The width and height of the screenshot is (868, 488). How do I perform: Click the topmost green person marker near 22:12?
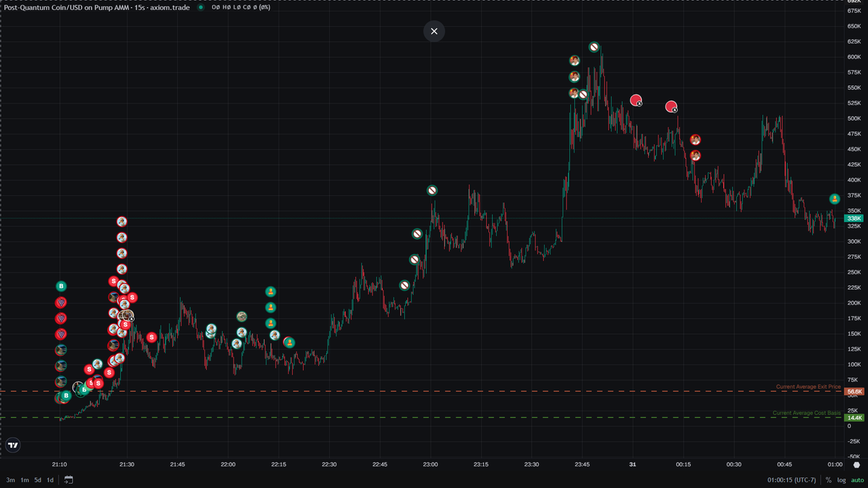pos(271,291)
